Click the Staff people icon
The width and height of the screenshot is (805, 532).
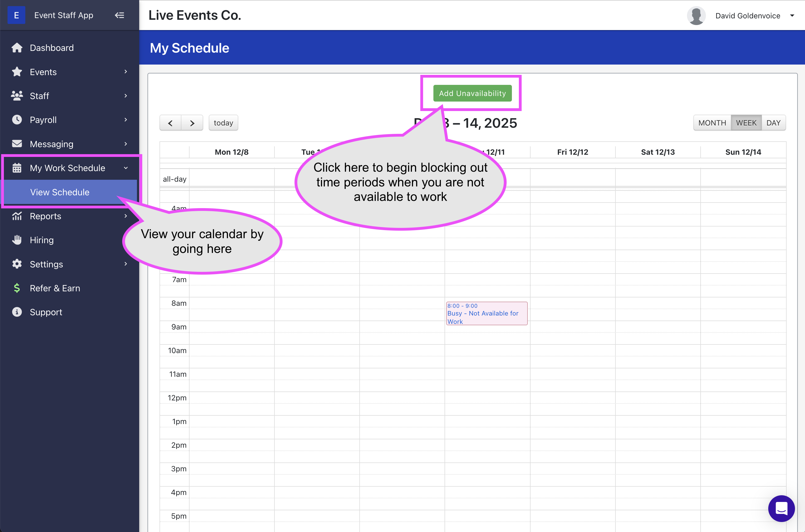point(17,96)
